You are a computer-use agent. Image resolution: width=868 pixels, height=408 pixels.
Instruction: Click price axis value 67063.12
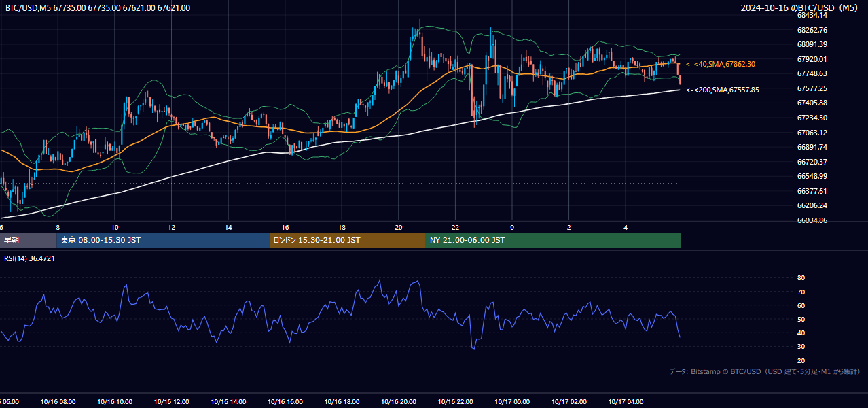click(812, 133)
